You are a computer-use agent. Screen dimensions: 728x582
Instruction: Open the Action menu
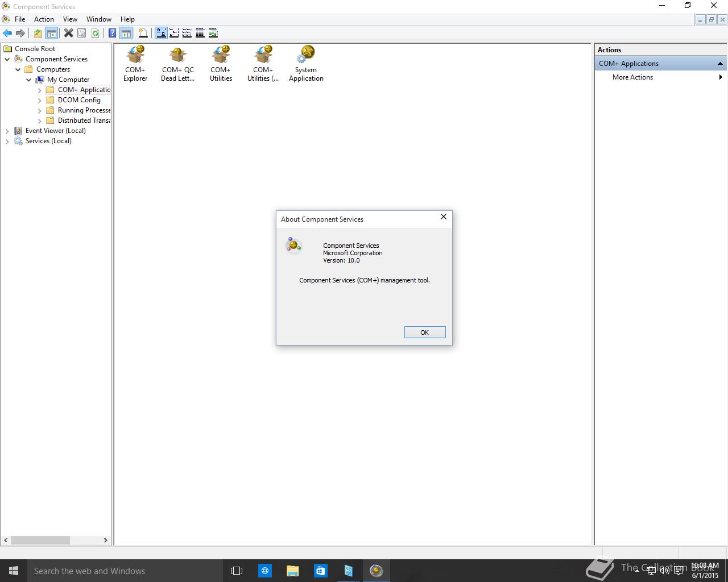[x=44, y=19]
